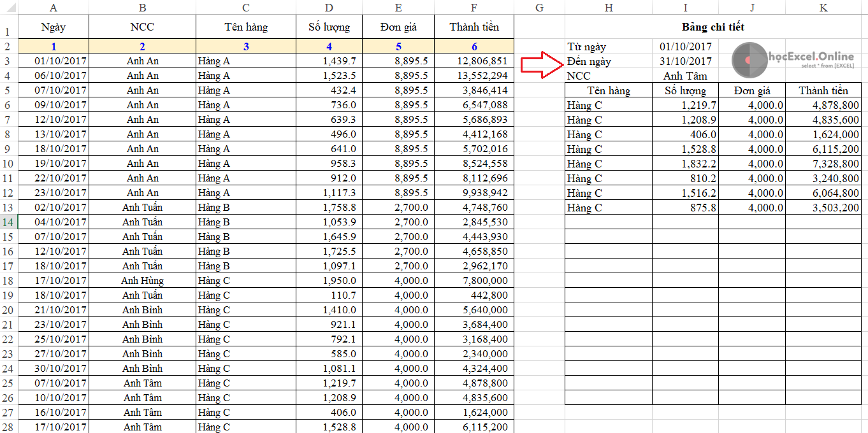This screenshot has width=868, height=433.
Task: Click quantity cell 110.7
Action: tap(329, 295)
